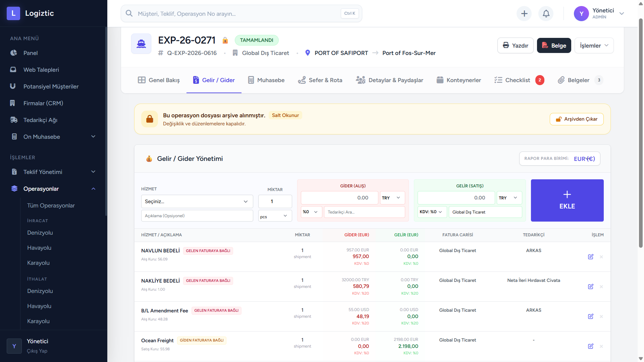This screenshot has height=362, width=644.
Task: Switch to Genel Bakış tab
Action: point(159,80)
